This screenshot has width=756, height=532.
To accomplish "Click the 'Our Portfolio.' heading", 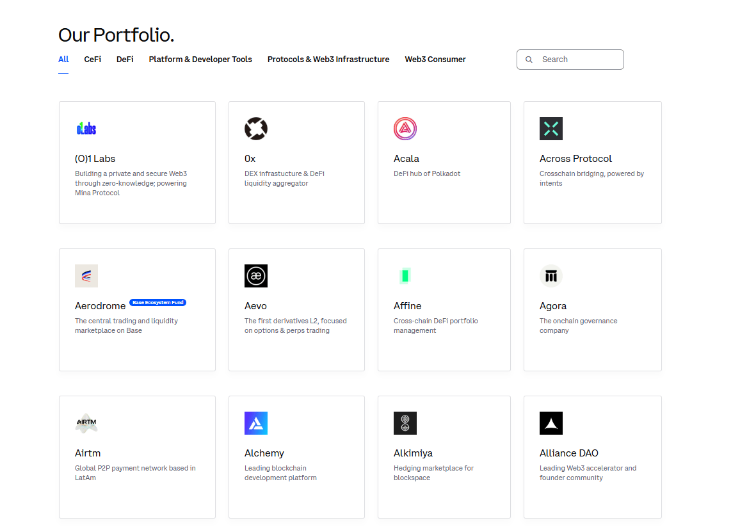I will pyautogui.click(x=117, y=35).
